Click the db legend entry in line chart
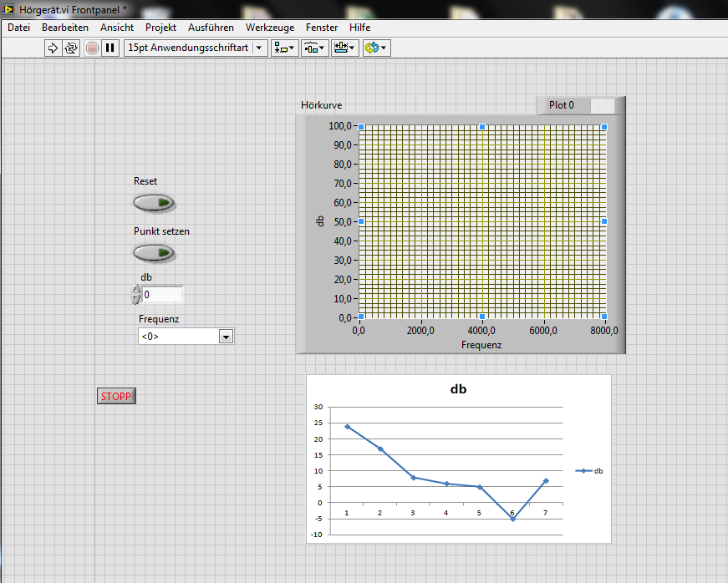Viewport: 728px width, 583px height. (589, 471)
